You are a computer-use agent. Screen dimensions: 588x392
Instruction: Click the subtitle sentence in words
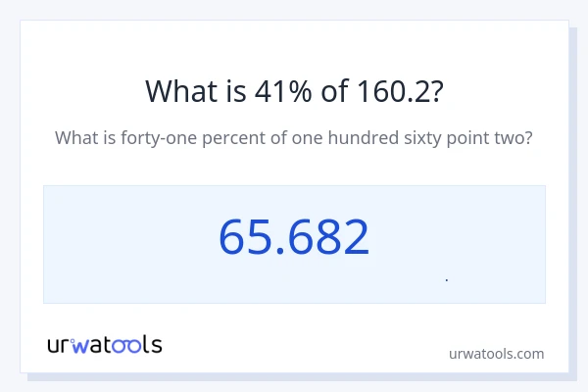(x=294, y=138)
